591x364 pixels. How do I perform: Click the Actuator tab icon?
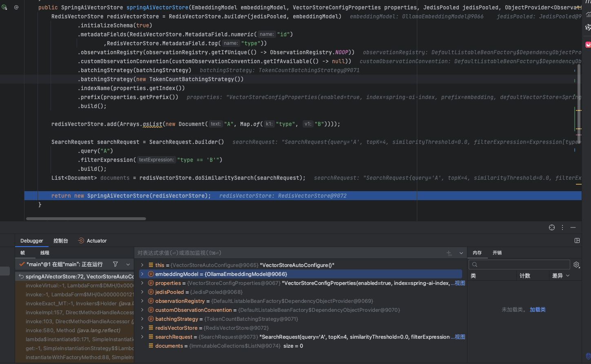pyautogui.click(x=81, y=240)
